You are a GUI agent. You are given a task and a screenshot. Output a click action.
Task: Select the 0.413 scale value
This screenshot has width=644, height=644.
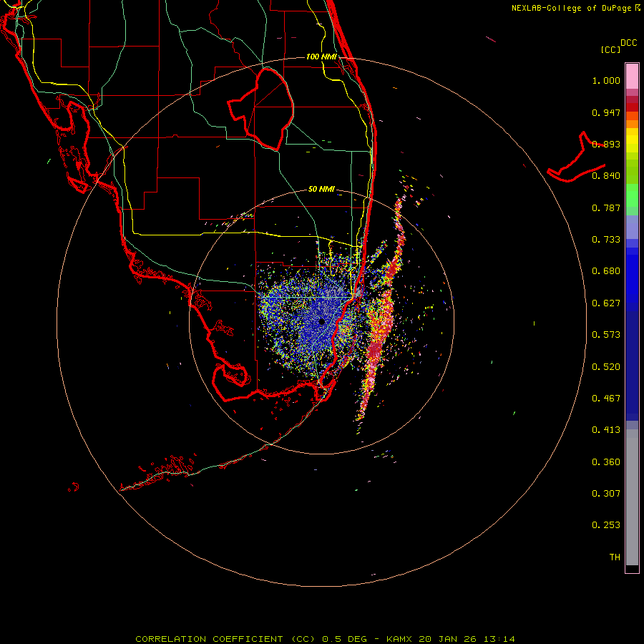[x=606, y=430]
